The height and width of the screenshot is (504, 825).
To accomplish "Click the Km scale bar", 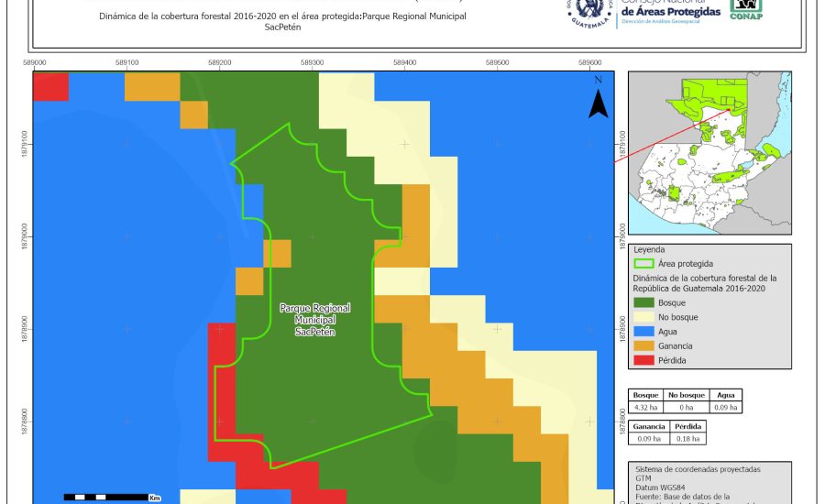I will click(107, 497).
